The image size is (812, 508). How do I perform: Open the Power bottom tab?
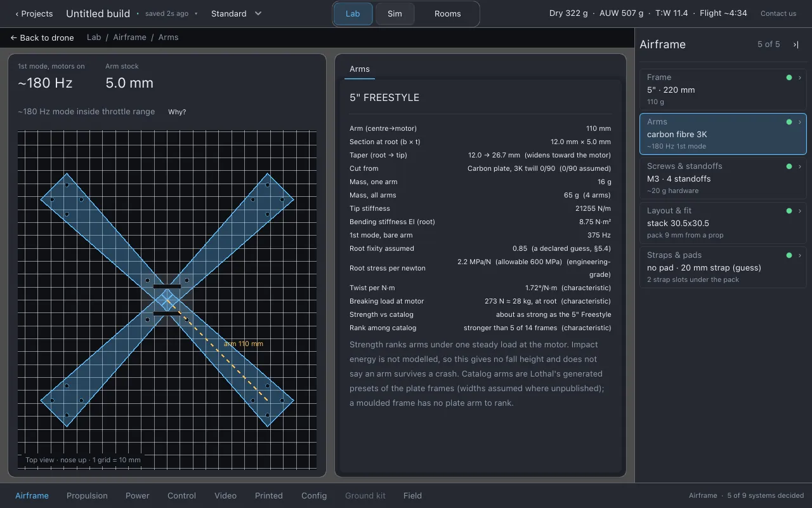pos(137,496)
